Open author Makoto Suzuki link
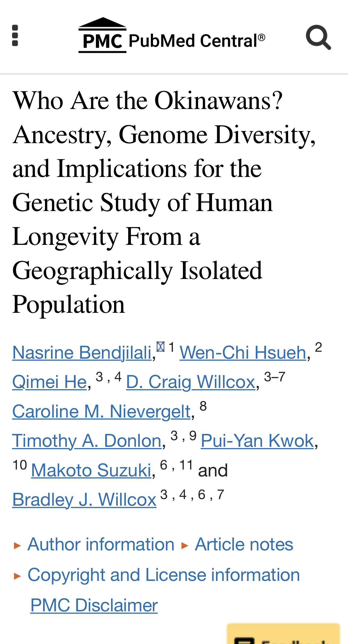The width and height of the screenshot is (353, 644). tap(91, 470)
